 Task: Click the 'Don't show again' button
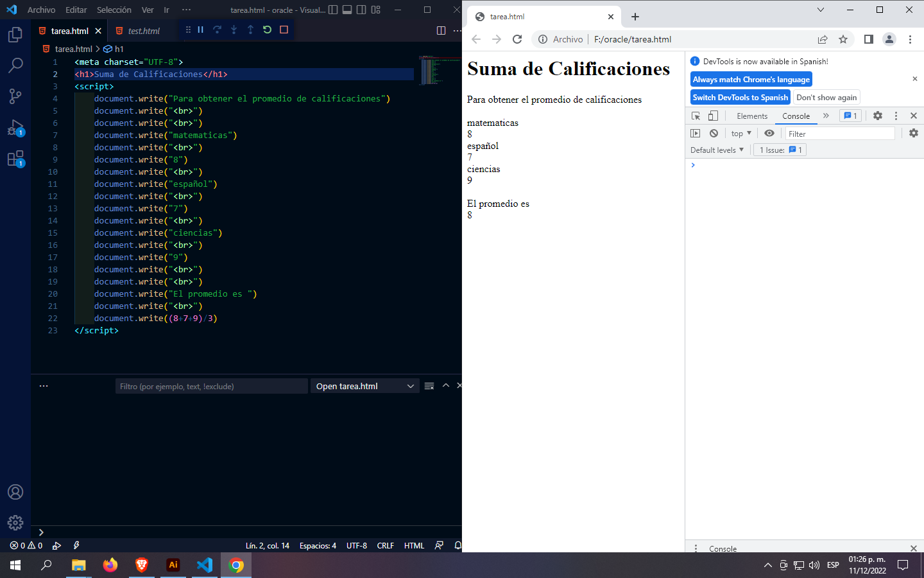(x=826, y=98)
